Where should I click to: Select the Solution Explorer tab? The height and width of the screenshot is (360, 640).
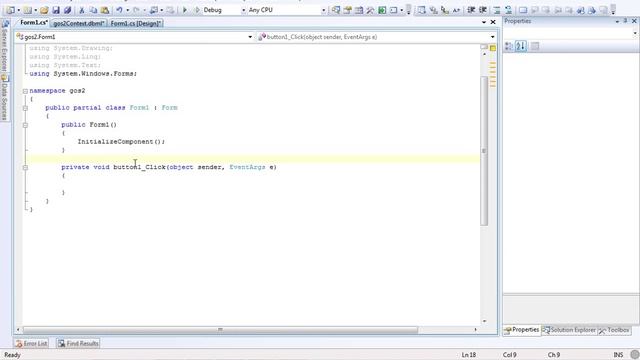pos(569,330)
